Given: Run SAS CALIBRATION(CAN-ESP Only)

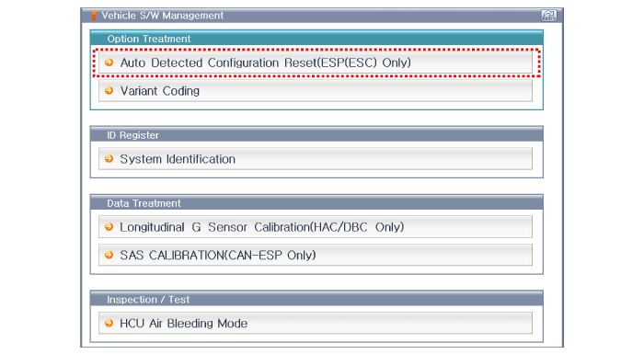Looking at the screenshot, I should 316,255.
